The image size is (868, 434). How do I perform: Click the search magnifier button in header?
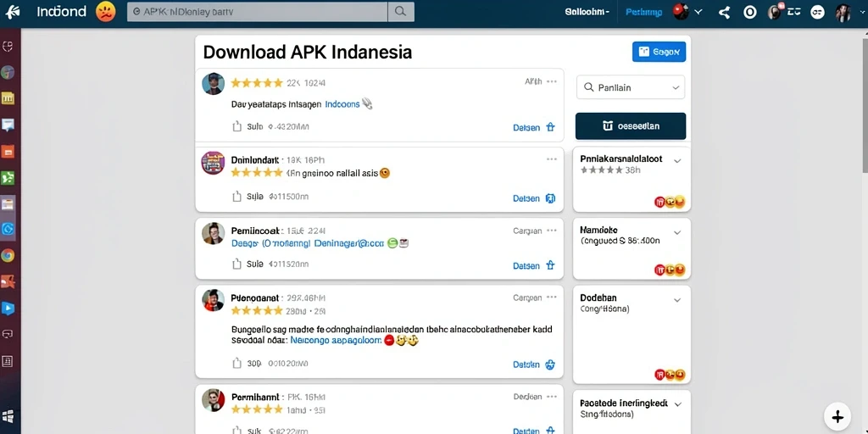(400, 12)
